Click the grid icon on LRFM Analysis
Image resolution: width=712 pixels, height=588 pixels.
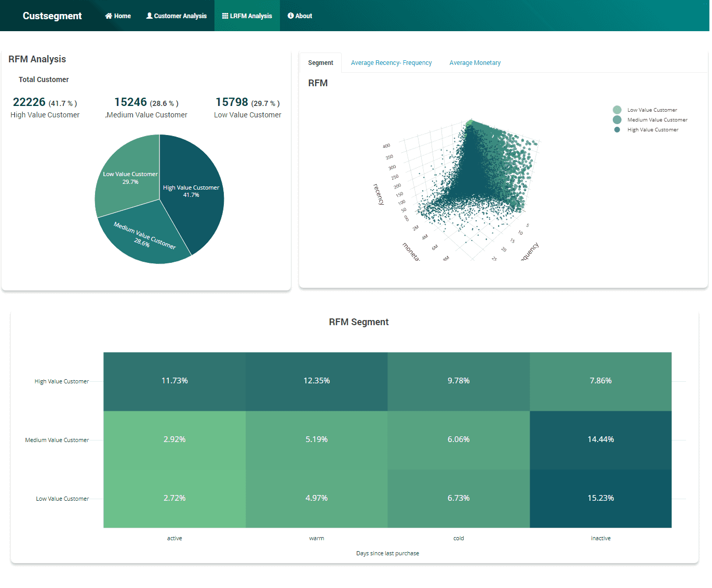click(225, 16)
